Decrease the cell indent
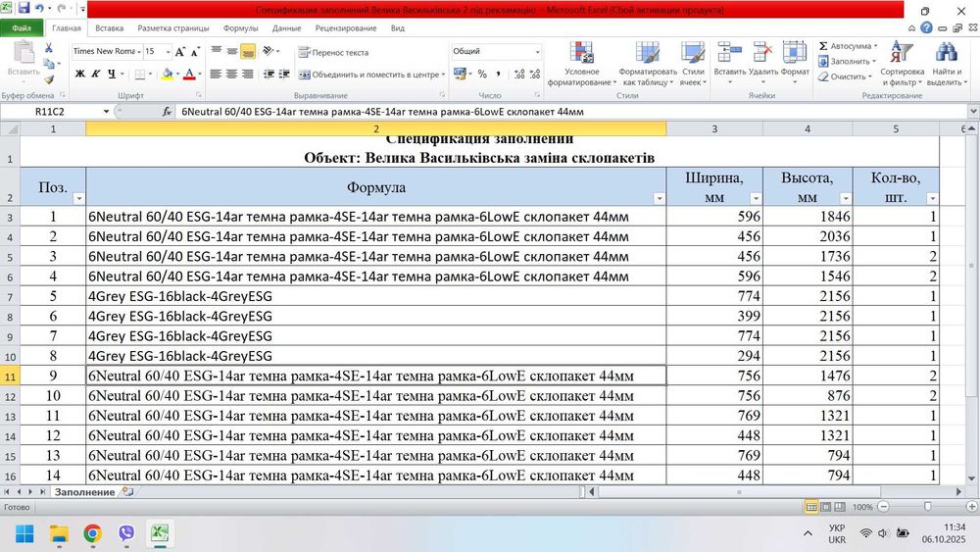Viewport: 980px width, 552px height. (x=269, y=75)
